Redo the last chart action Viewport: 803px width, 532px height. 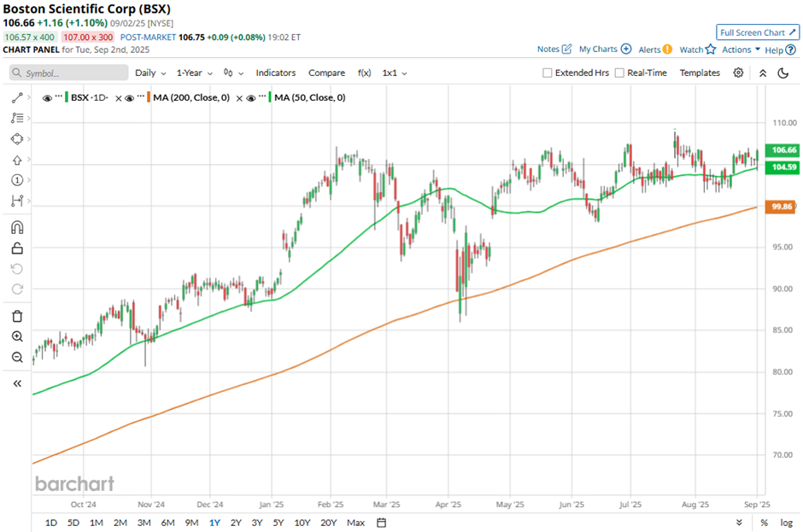tap(17, 289)
